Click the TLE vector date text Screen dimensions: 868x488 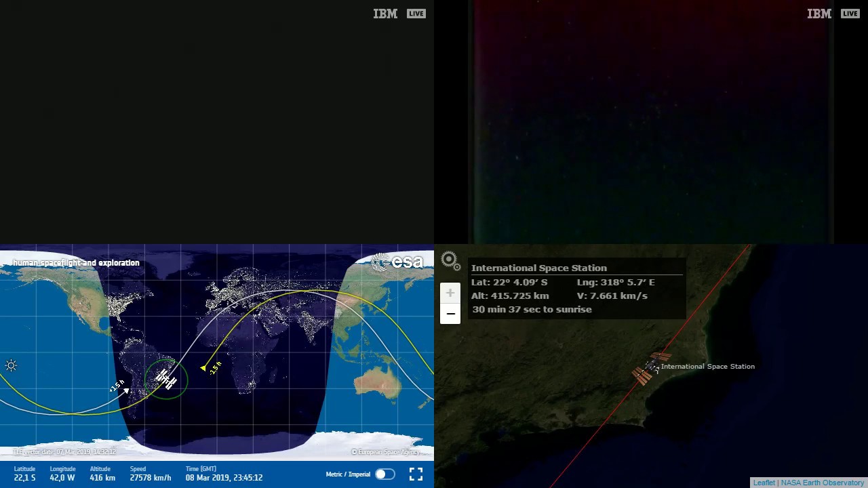tap(64, 452)
